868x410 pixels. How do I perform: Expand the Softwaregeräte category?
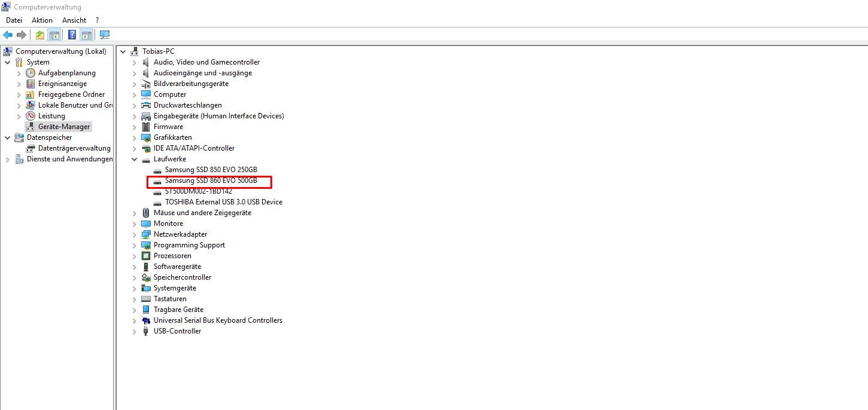(135, 267)
